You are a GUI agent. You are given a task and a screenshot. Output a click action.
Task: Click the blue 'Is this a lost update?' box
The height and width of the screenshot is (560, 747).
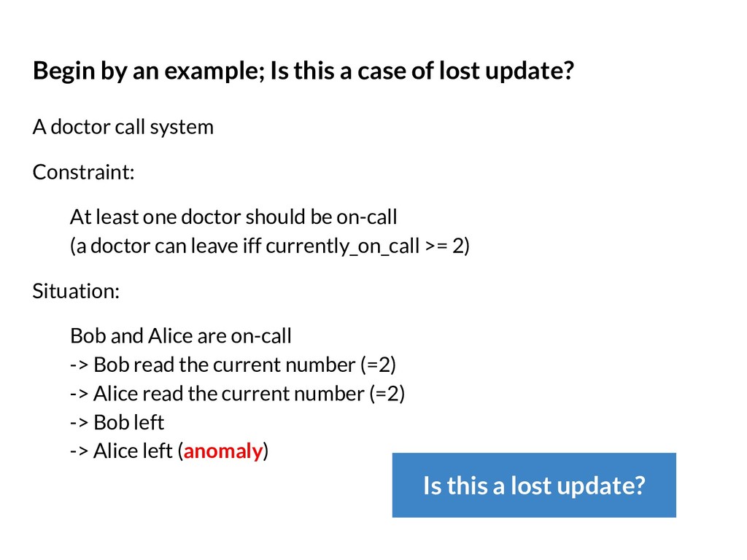pyautogui.click(x=533, y=485)
